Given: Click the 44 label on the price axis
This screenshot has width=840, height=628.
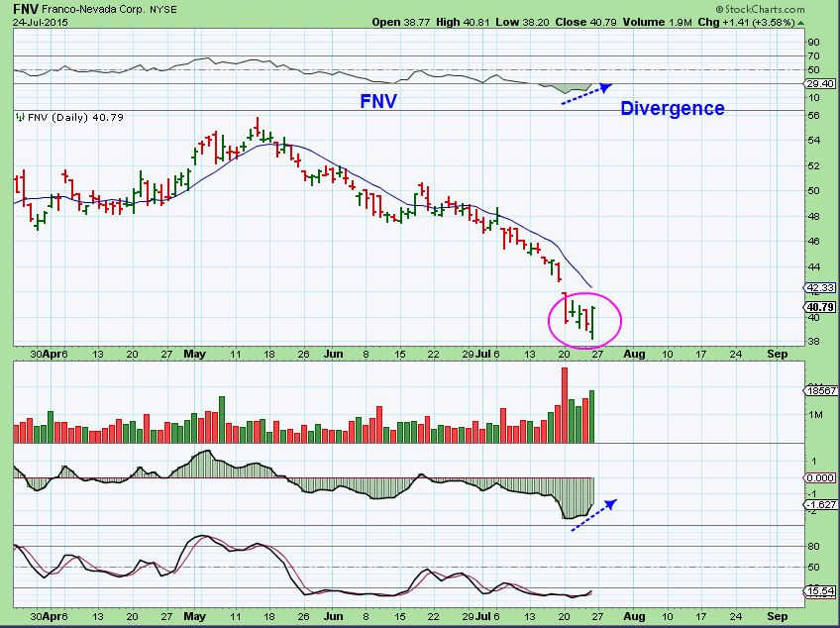Looking at the screenshot, I should pyautogui.click(x=814, y=266).
